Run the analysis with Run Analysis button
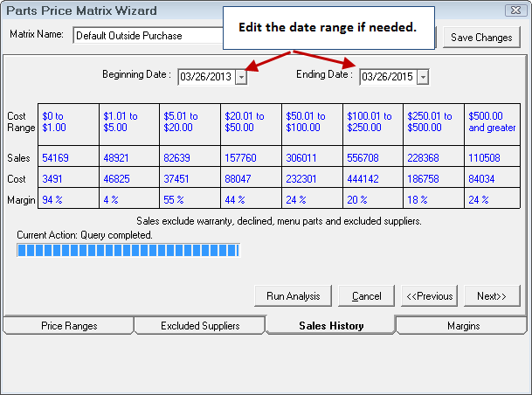The height and width of the screenshot is (395, 532). 293,296
